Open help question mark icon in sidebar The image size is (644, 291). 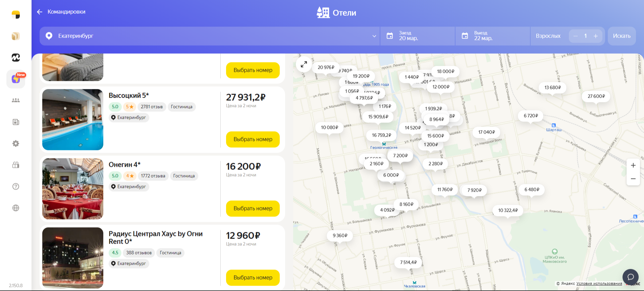tap(16, 186)
